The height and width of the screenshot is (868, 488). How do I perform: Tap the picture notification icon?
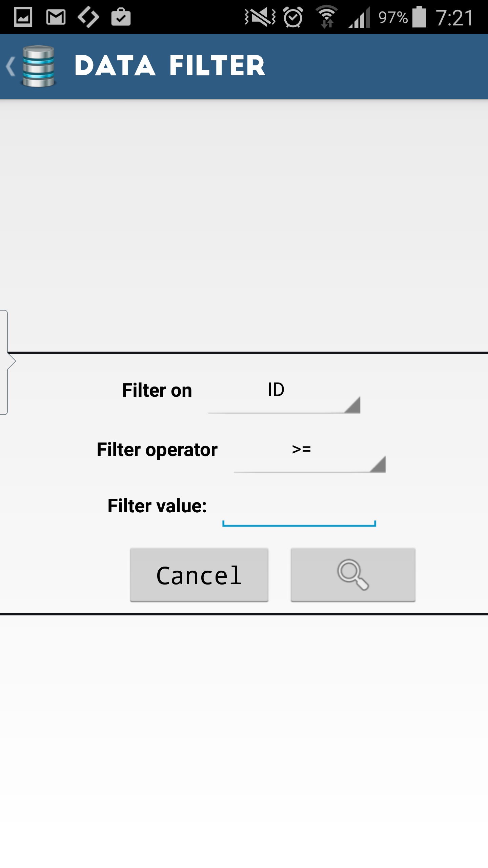pyautogui.click(x=23, y=17)
